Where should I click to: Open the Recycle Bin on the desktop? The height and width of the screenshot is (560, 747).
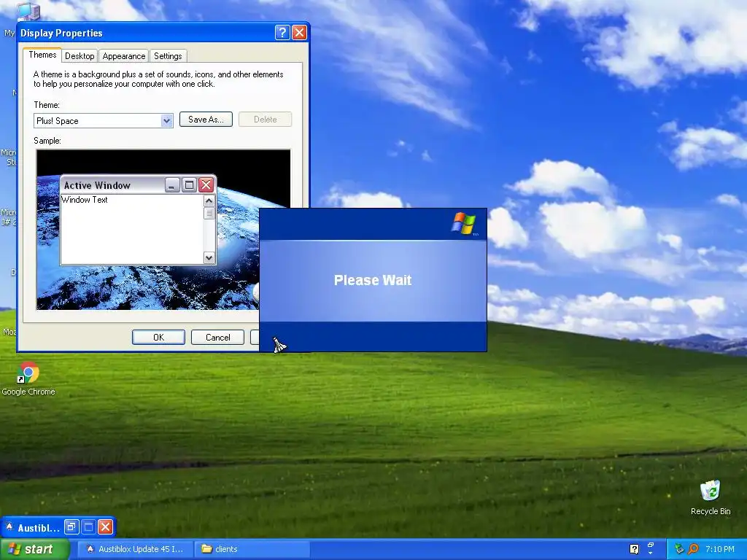pos(710,498)
